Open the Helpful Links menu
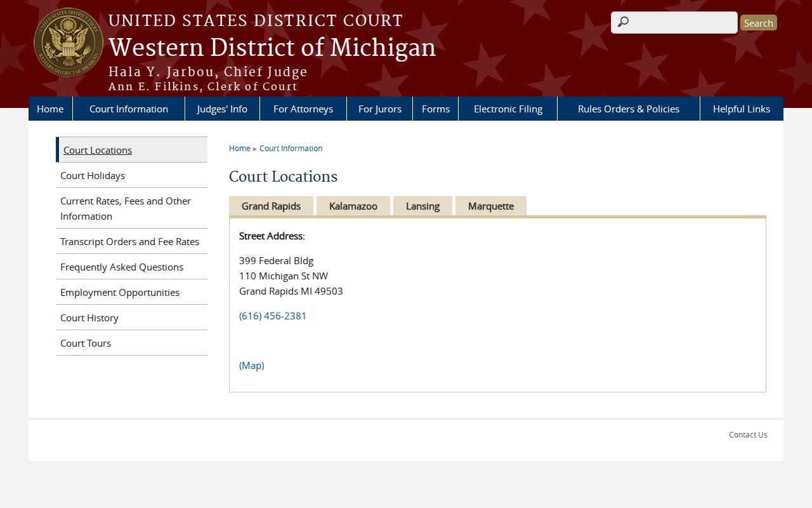812x508 pixels. point(742,109)
